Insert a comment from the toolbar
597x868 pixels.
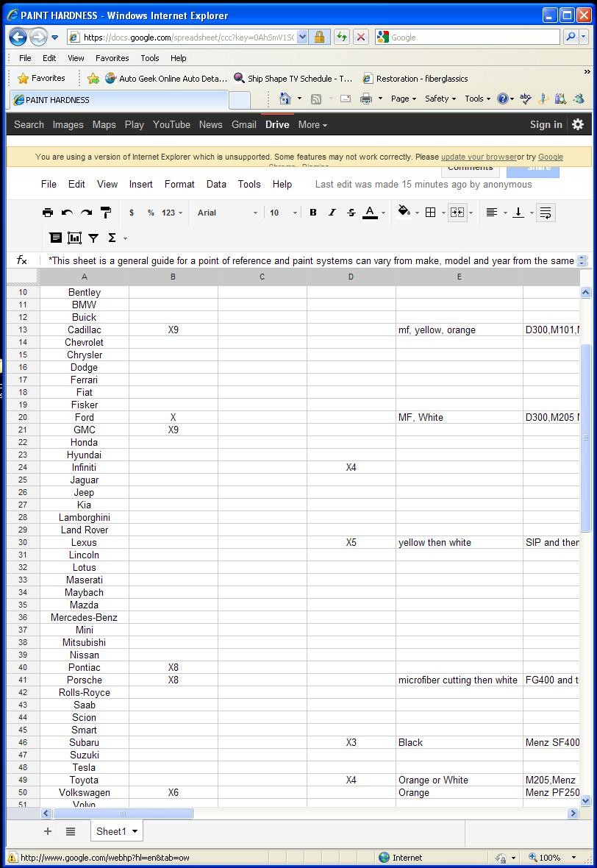tap(55, 238)
